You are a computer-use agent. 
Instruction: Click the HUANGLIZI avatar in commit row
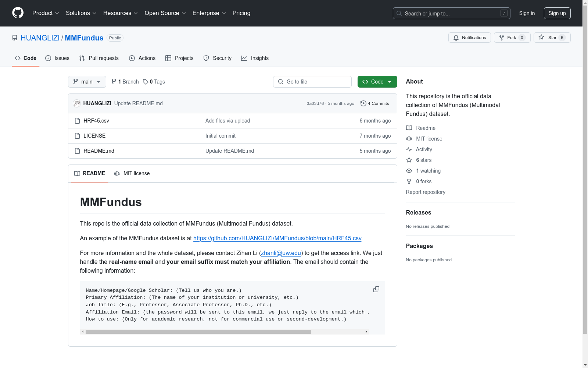(x=77, y=103)
